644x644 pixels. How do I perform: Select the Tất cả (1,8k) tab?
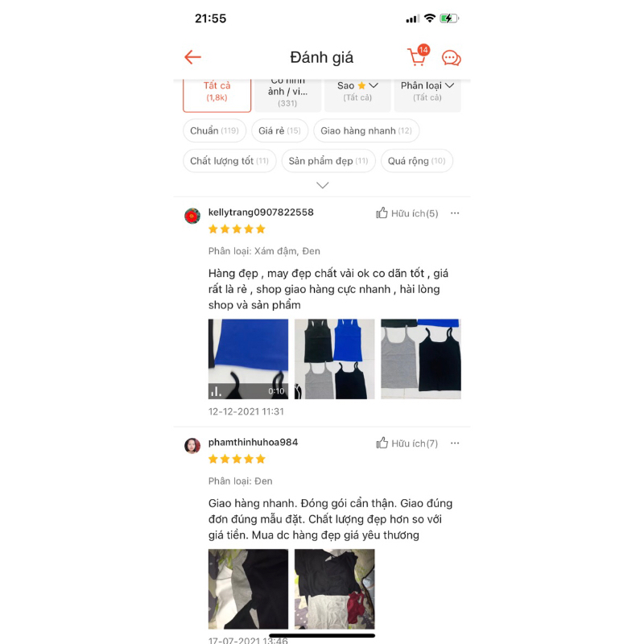pyautogui.click(x=217, y=92)
